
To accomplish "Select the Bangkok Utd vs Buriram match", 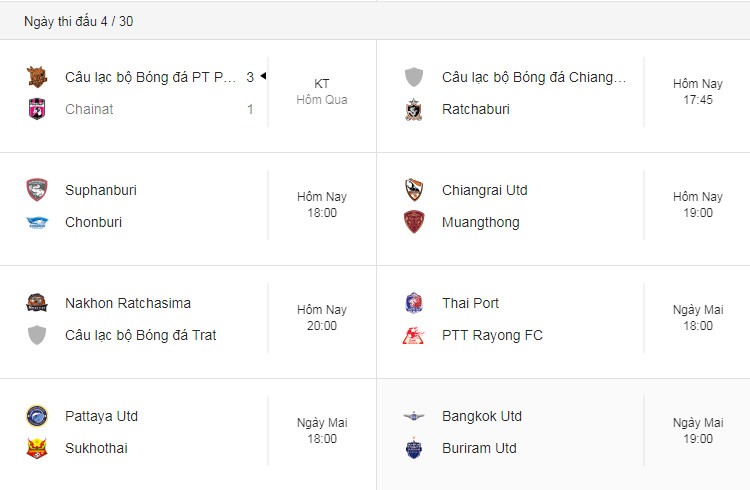I will click(x=563, y=434).
